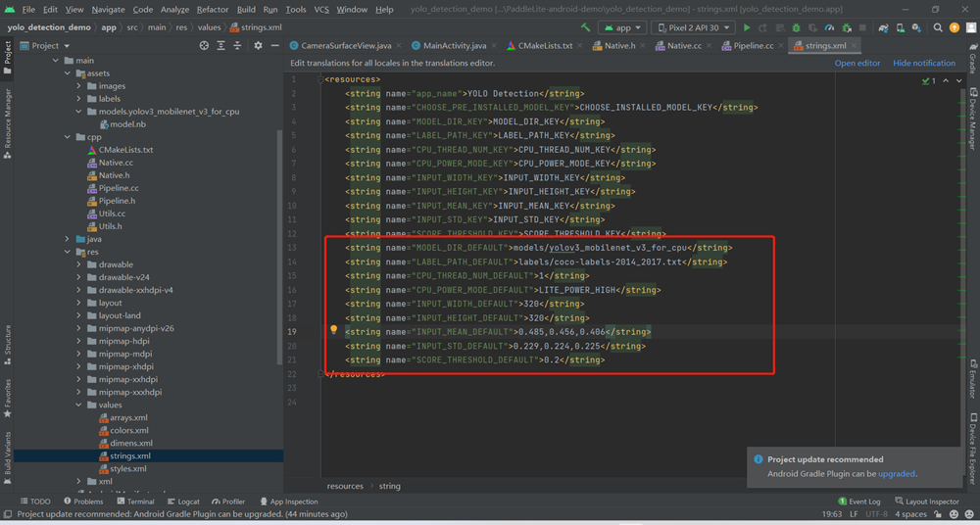980x525 pixels.
Task: Toggle the Gradle side panel
Action: [973, 58]
